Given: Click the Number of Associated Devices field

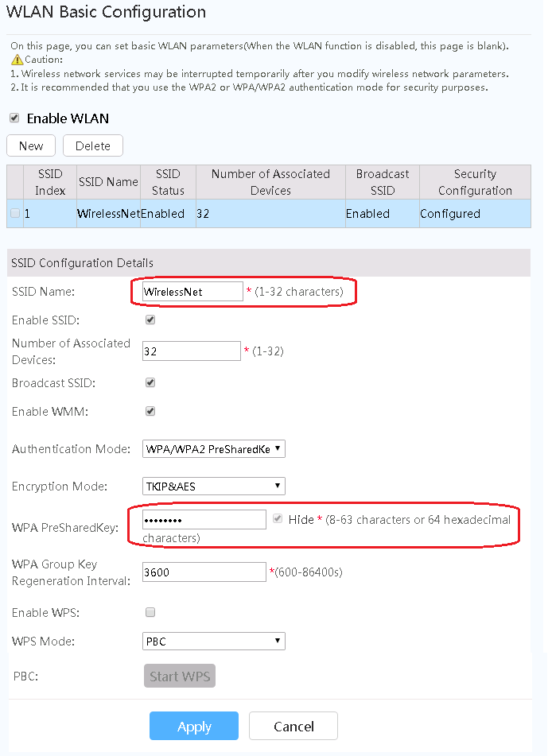Looking at the screenshot, I should pos(191,351).
